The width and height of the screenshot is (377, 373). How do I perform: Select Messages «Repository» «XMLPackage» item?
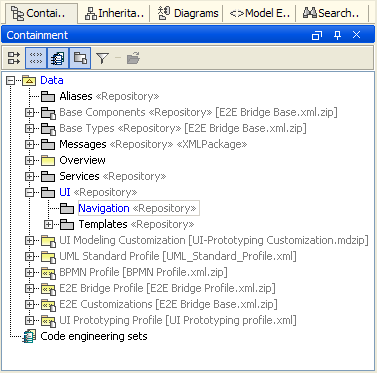tap(153, 144)
